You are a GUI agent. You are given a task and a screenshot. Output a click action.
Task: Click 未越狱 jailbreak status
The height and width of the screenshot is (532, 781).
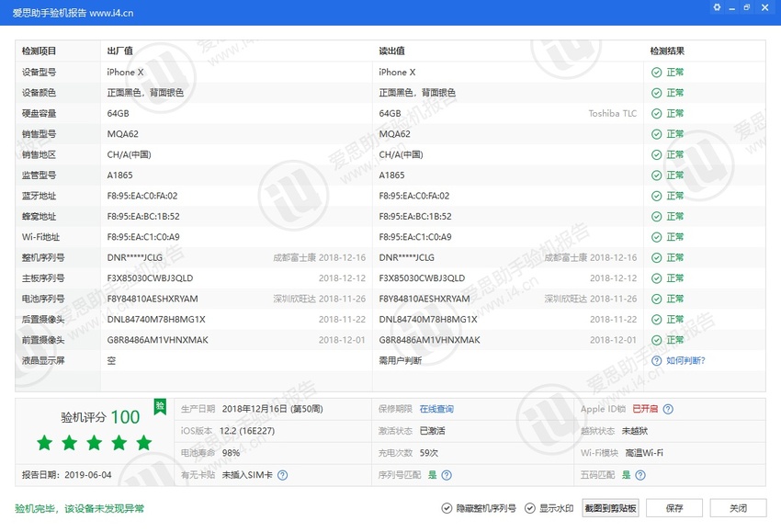635,431
